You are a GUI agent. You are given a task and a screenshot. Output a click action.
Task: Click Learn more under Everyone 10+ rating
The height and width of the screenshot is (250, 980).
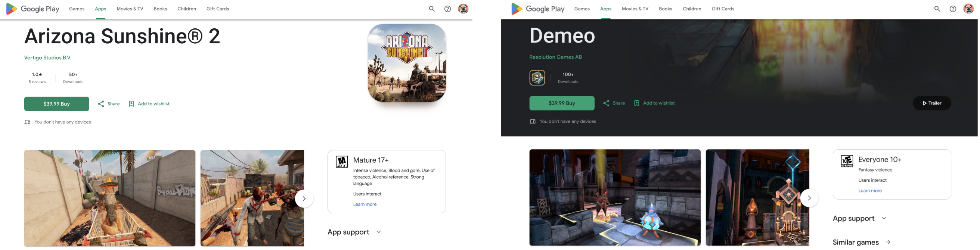(x=870, y=191)
